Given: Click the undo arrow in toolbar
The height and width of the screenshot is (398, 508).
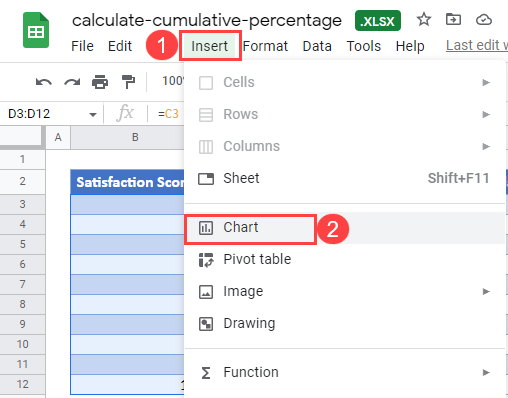Looking at the screenshot, I should click(x=44, y=81).
